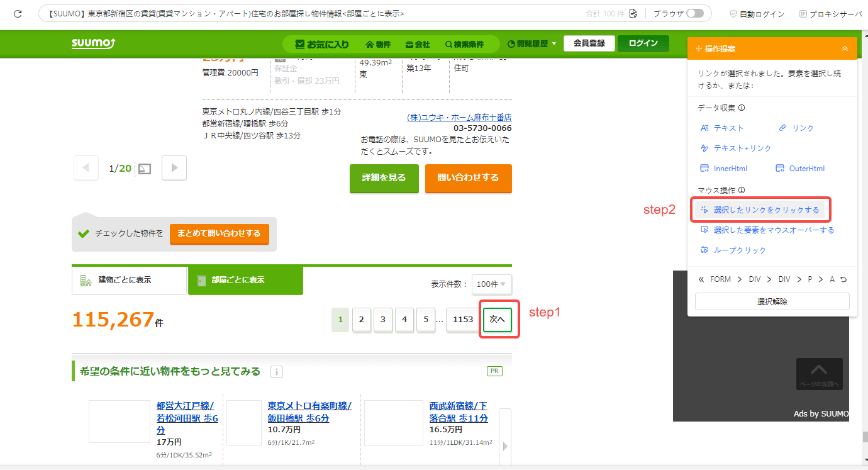Choose the リンク data collection option

pyautogui.click(x=796, y=128)
